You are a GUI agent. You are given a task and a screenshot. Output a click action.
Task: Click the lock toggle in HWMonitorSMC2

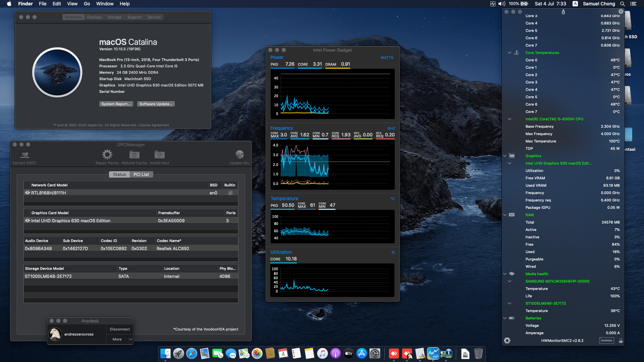coord(621,340)
